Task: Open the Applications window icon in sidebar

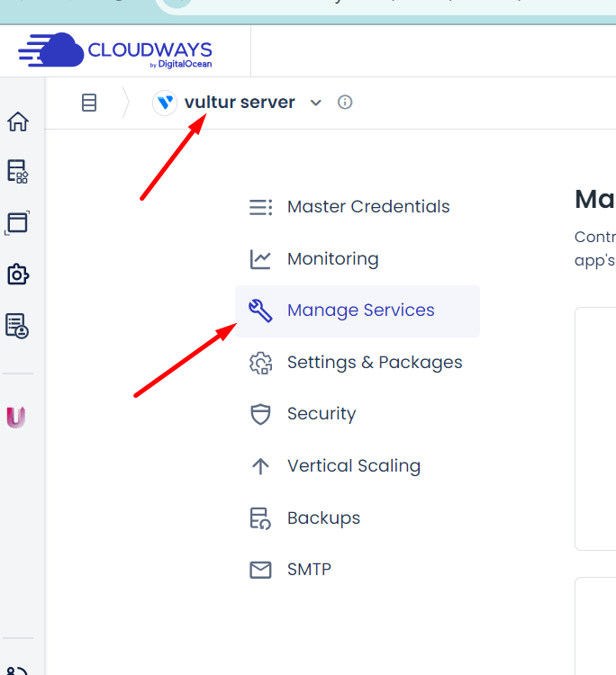Action: pos(18,223)
